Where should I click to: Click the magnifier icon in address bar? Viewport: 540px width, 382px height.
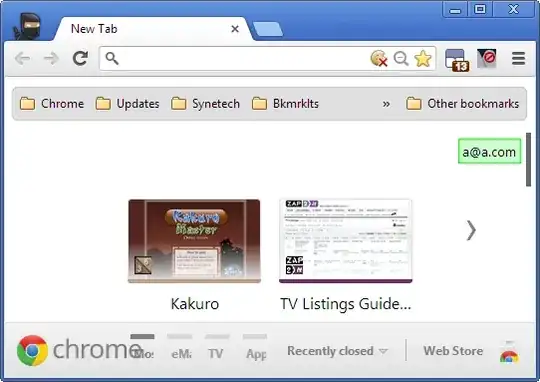click(x=112, y=59)
